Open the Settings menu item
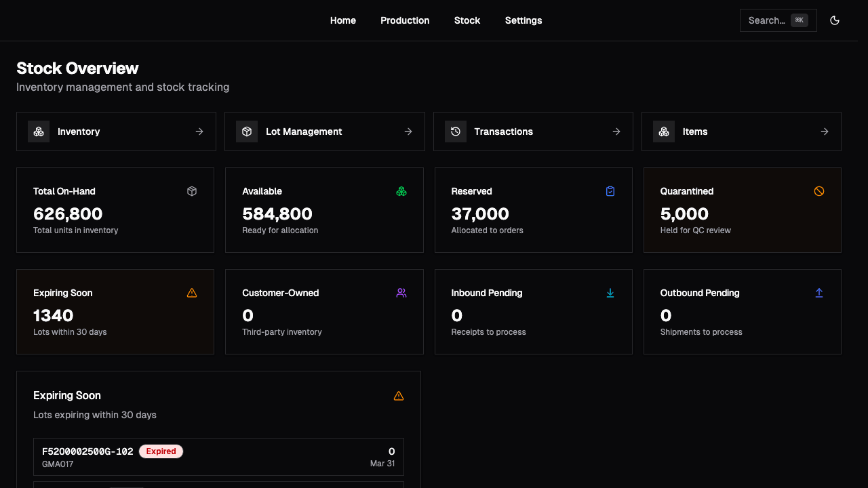This screenshot has height=488, width=868. 523,20
